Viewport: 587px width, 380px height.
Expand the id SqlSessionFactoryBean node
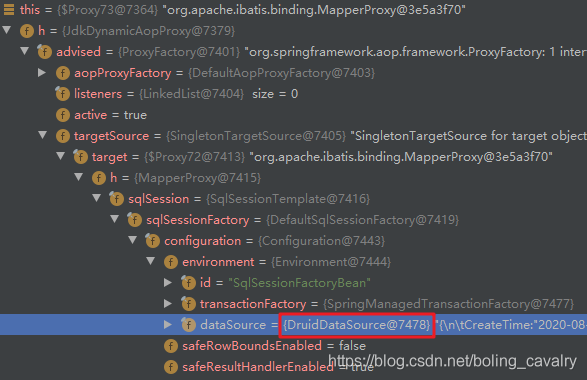click(168, 282)
